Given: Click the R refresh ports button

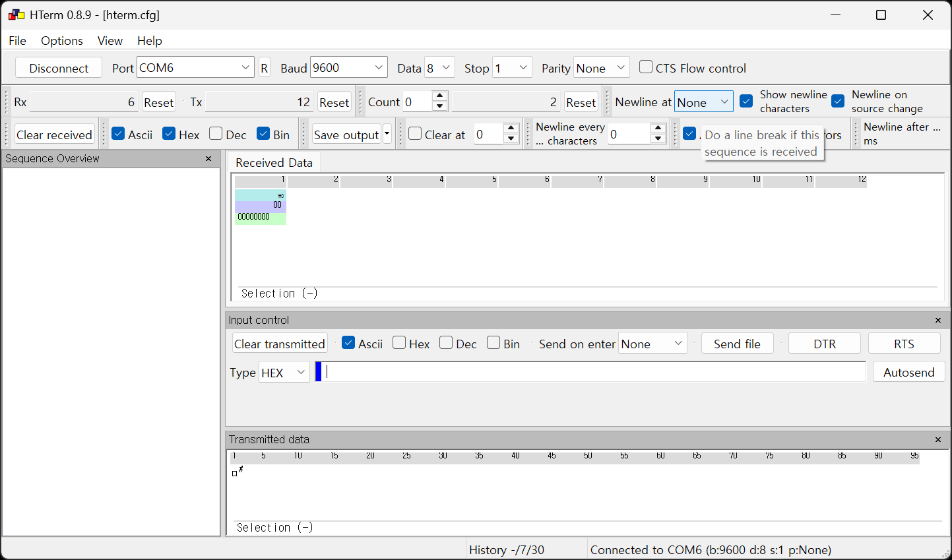Looking at the screenshot, I should (265, 68).
